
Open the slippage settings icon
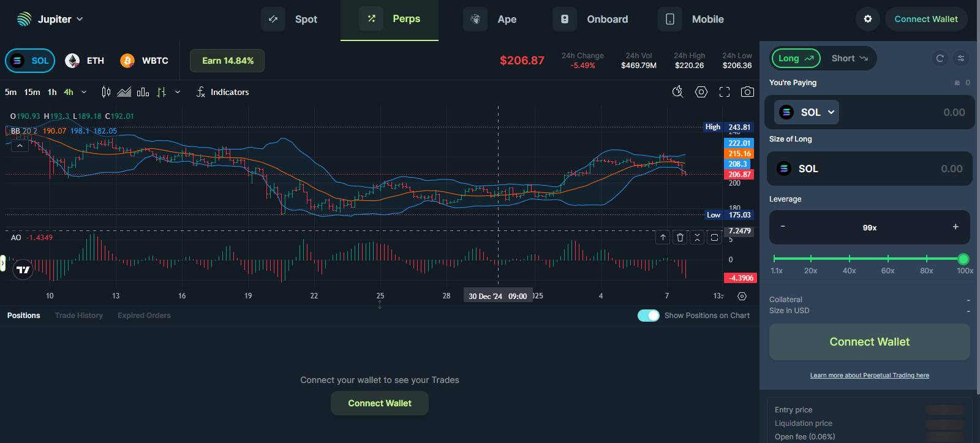[961, 58]
